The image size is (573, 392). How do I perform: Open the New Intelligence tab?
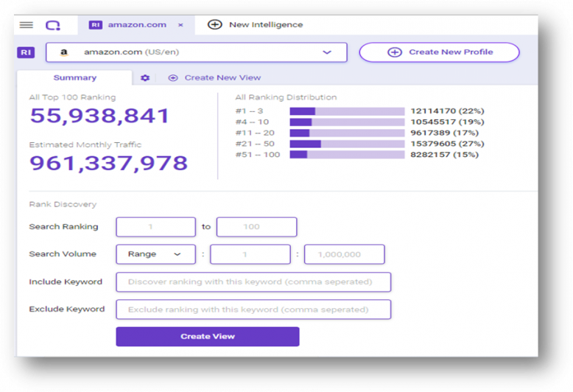(255, 24)
